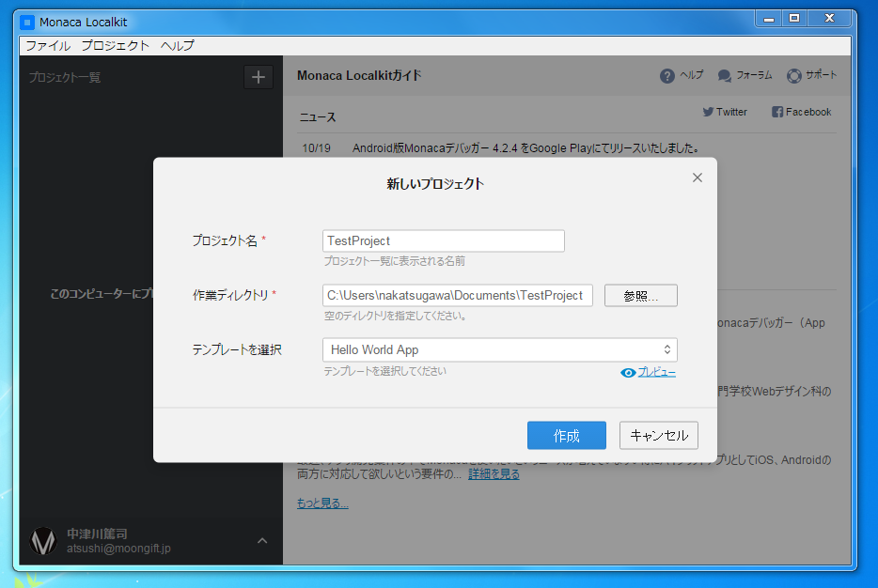Open the Help question mark icon
Viewport: 878px width, 588px height.
[667, 76]
